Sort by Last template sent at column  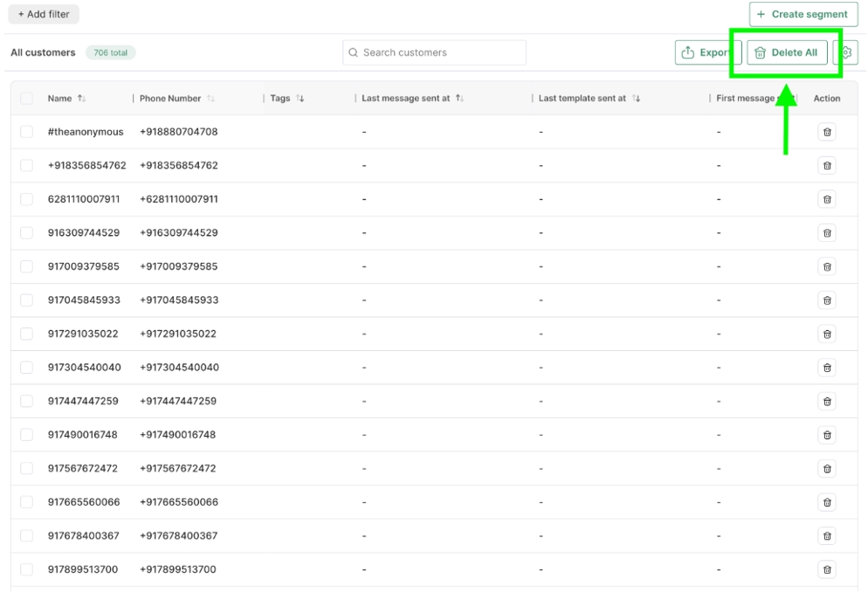(x=636, y=99)
